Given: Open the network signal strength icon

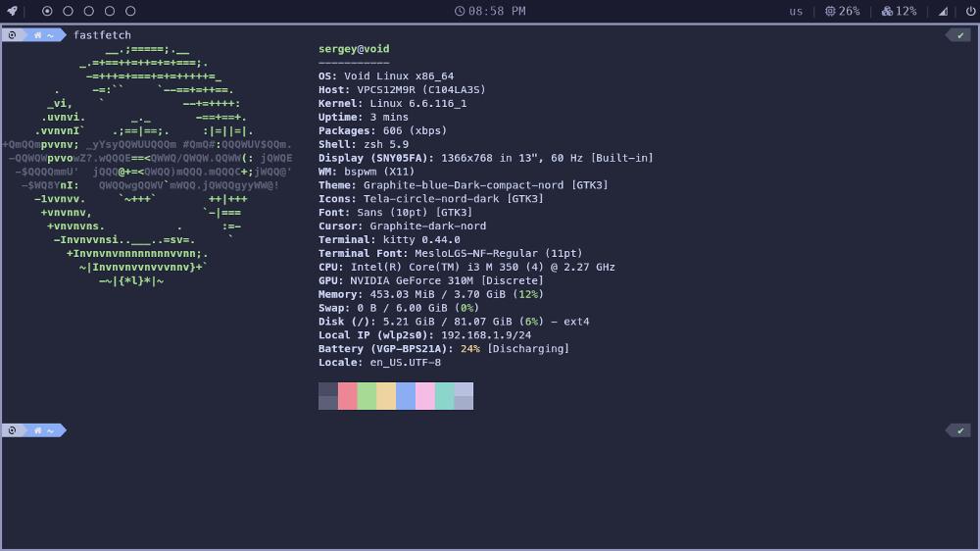Looking at the screenshot, I should [943, 11].
